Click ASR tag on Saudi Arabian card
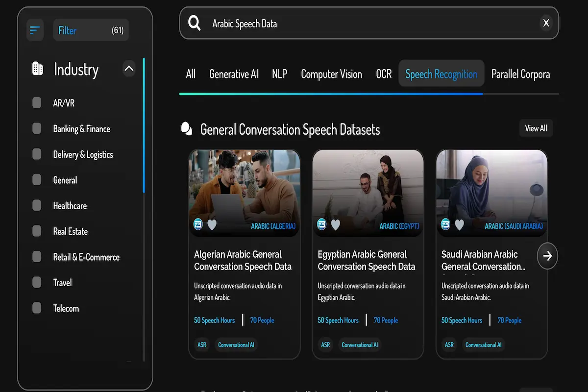The image size is (588, 392). (449, 345)
